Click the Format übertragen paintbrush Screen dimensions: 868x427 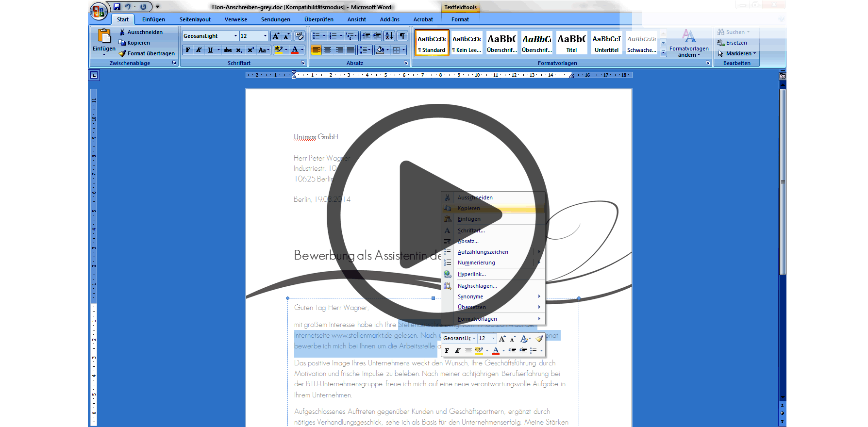147,53
